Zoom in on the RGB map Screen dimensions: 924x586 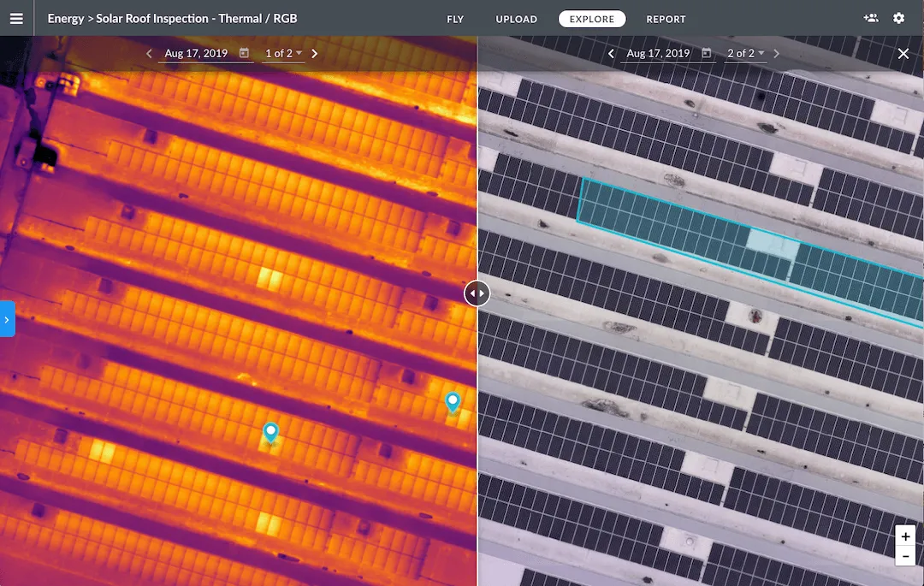point(905,536)
